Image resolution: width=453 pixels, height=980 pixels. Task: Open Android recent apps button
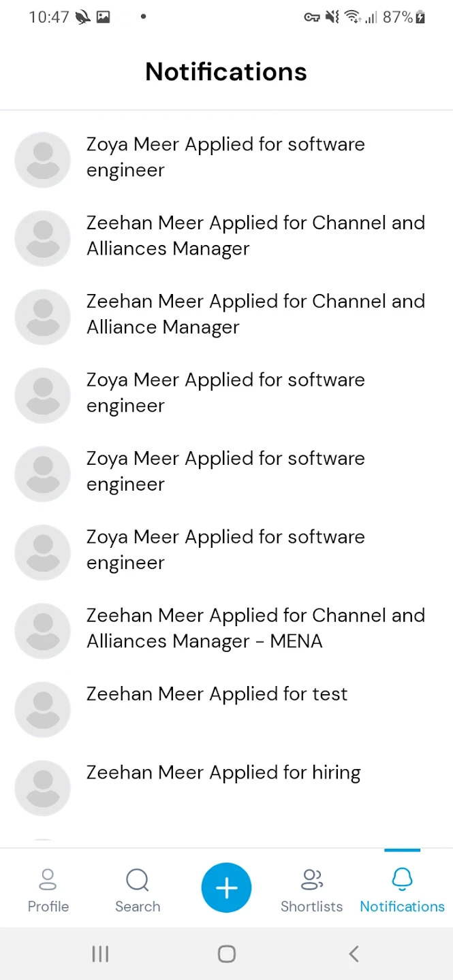click(100, 953)
